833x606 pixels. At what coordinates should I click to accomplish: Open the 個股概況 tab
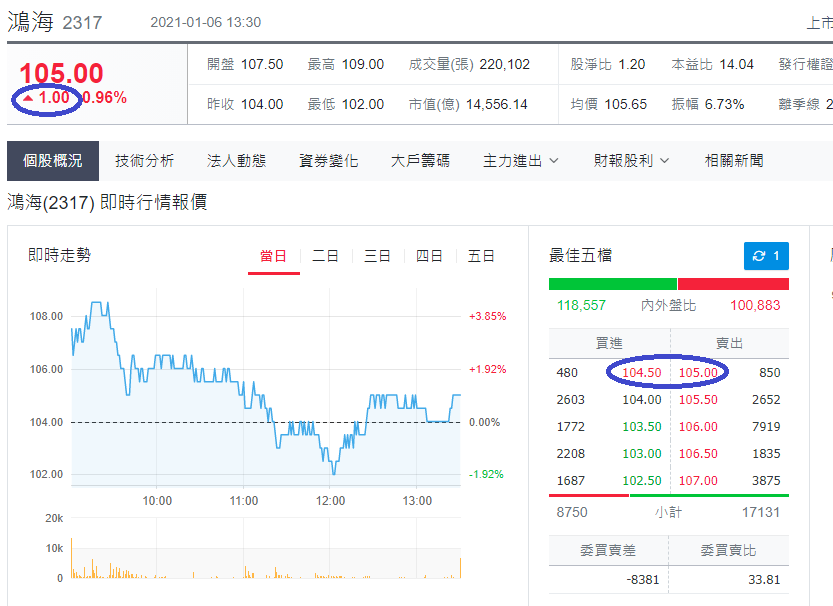[53, 161]
